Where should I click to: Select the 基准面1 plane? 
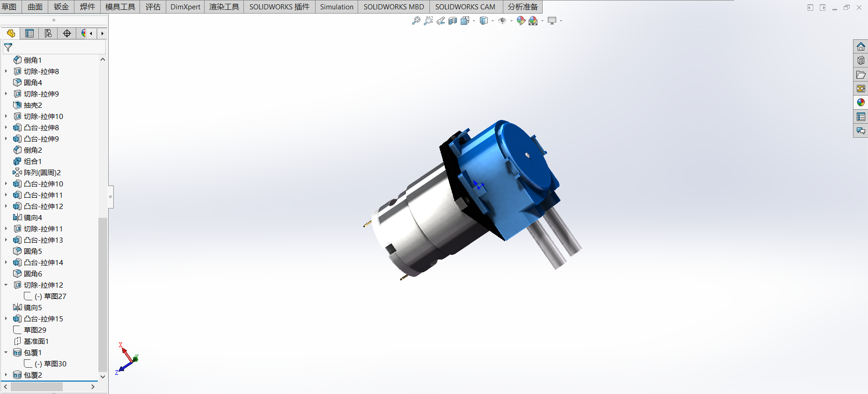pyautogui.click(x=31, y=341)
